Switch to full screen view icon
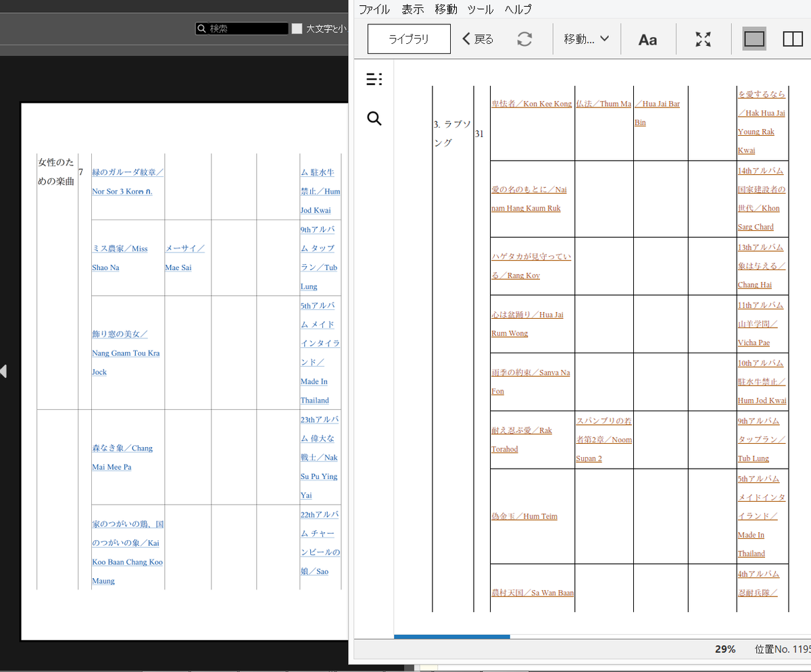The width and height of the screenshot is (811, 672). tap(704, 39)
